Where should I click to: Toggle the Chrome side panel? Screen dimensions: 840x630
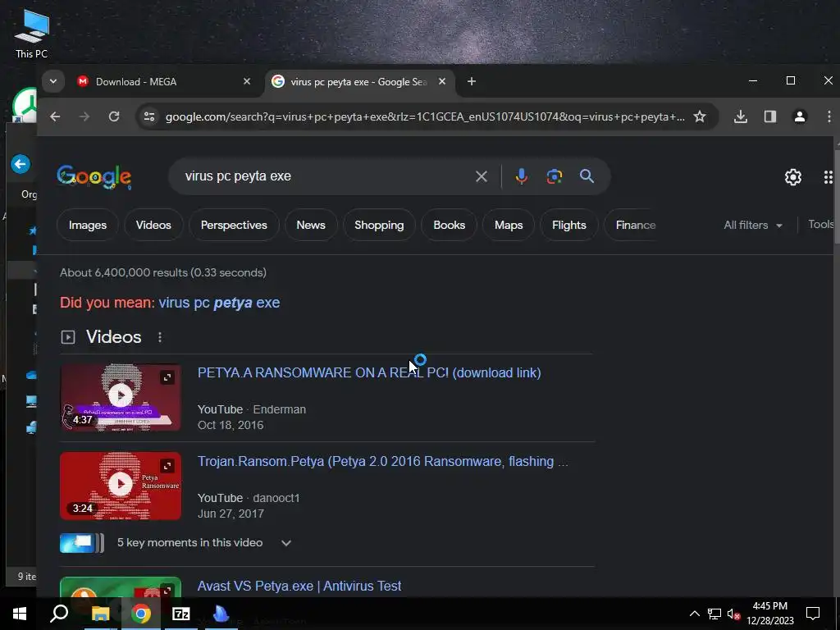click(769, 116)
